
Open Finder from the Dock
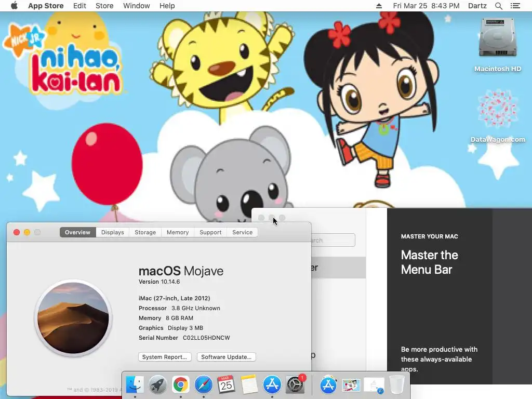click(135, 385)
